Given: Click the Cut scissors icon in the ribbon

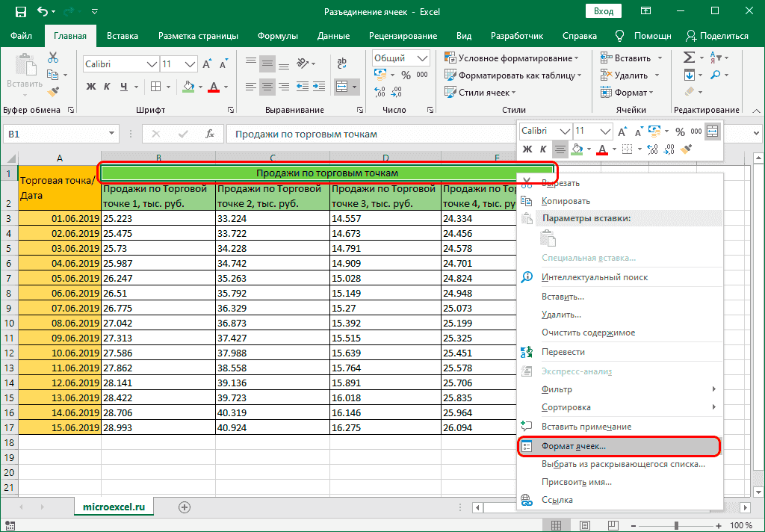Looking at the screenshot, I should coord(53,58).
